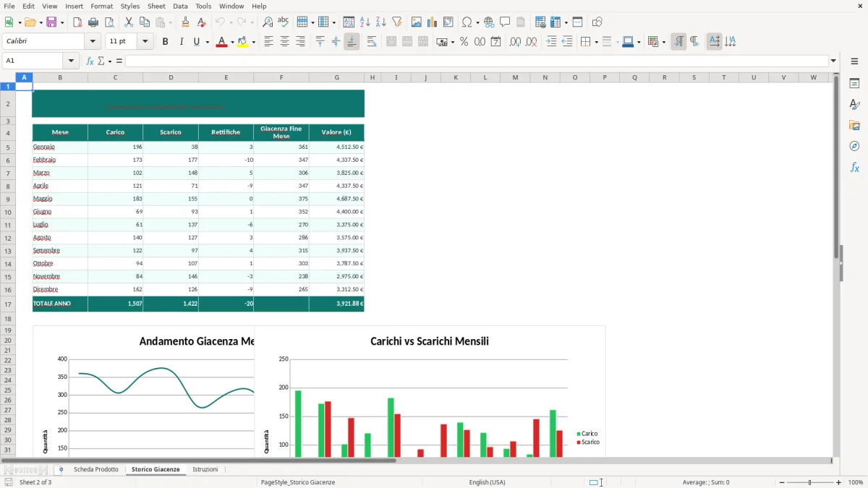Toggle Underline formatting
Screen dimensions: 868x488
tap(197, 42)
